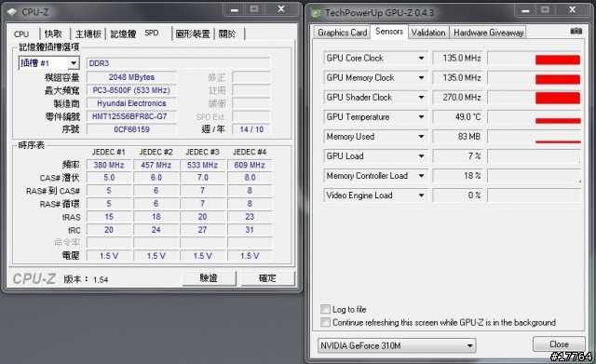596x364 pixels.
Task: Switch to the CPU tab in CPU-Z
Action: (23, 34)
